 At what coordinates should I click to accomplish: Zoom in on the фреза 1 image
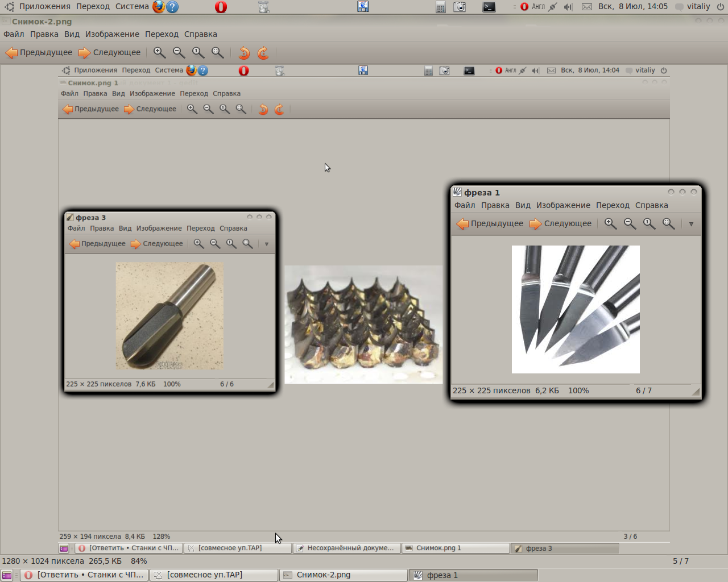tap(610, 224)
